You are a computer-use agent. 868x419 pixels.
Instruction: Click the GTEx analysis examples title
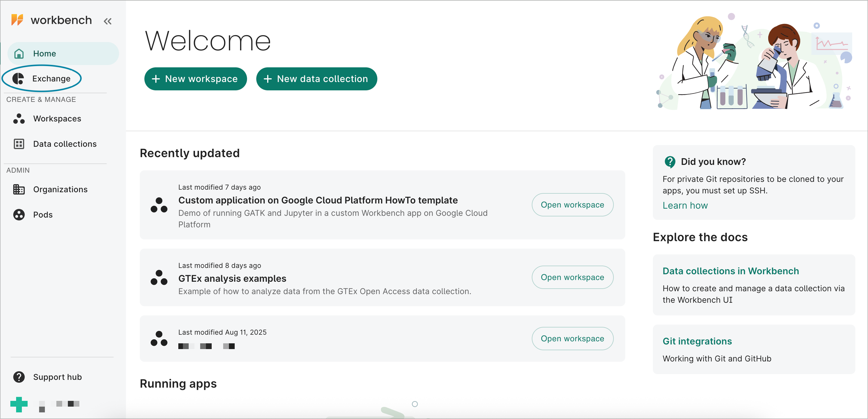point(232,279)
